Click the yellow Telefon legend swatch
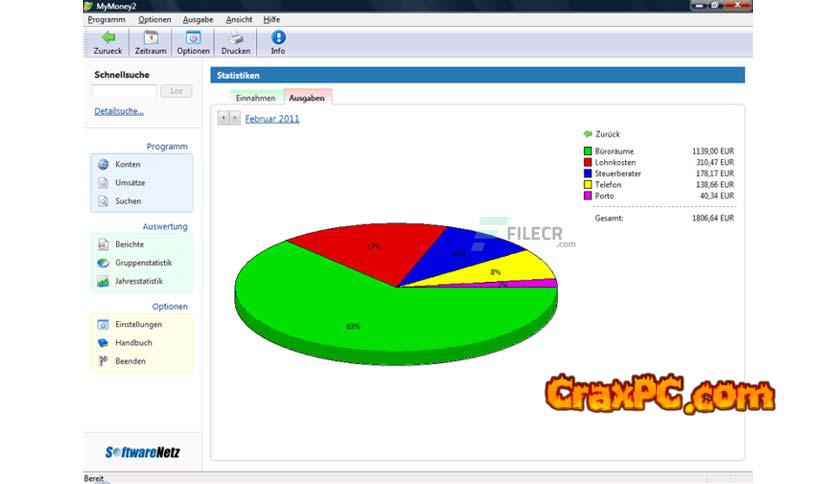Image resolution: width=836 pixels, height=484 pixels. tap(588, 185)
